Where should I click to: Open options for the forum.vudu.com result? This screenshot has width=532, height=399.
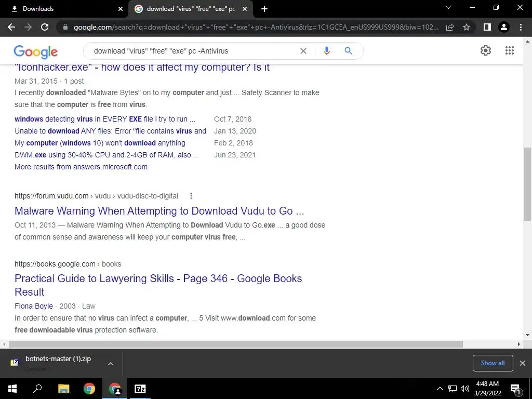coord(191,196)
